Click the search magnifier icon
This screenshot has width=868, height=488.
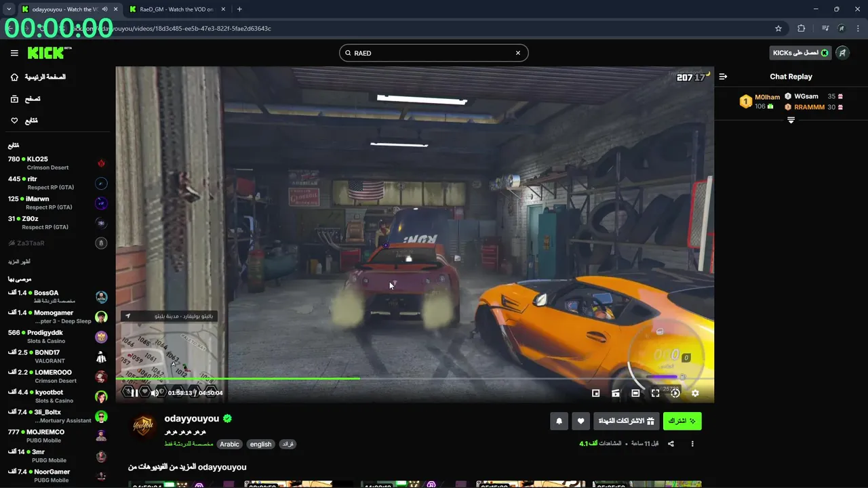coord(348,53)
